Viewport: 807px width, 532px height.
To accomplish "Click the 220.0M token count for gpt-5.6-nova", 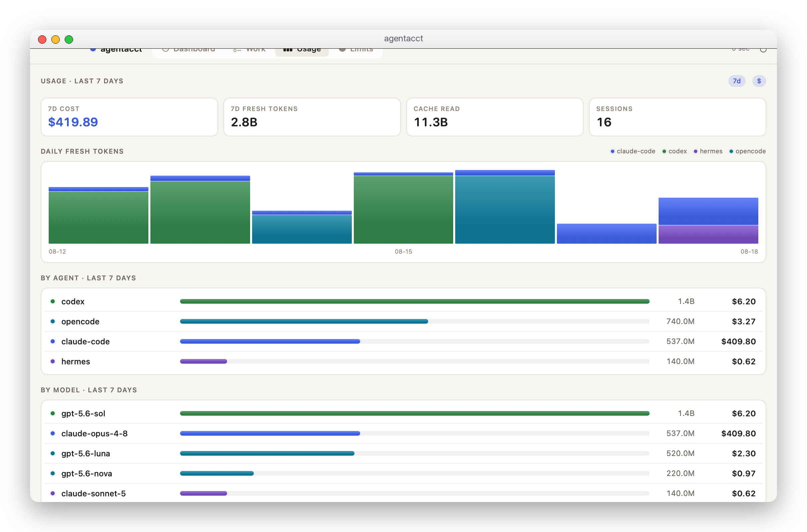I will (x=680, y=474).
